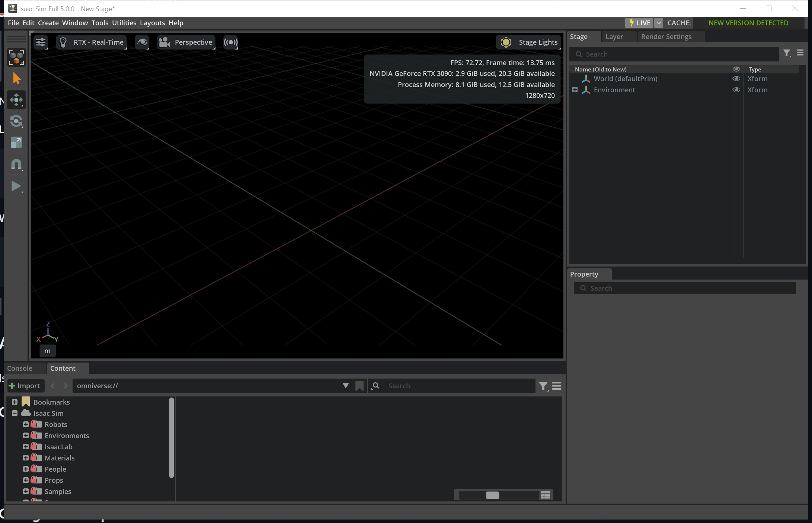The width and height of the screenshot is (812, 523).
Task: Open the Perspective camera dropdown
Action: (x=186, y=42)
